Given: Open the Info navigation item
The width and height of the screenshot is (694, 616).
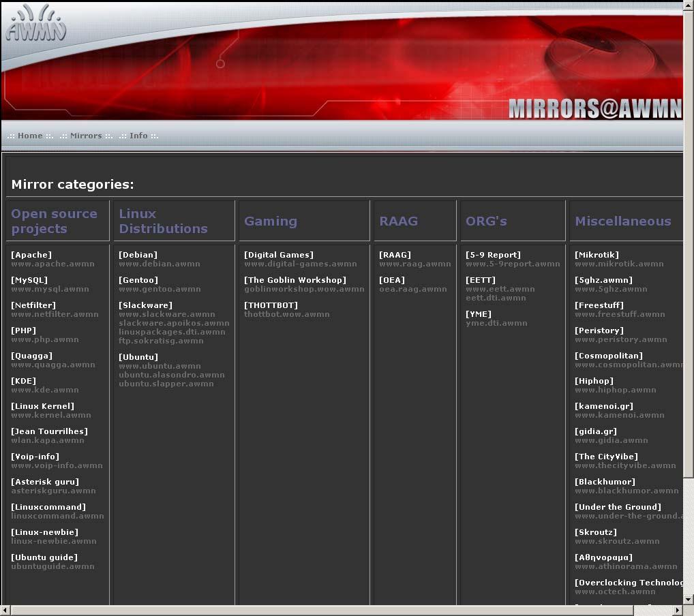Looking at the screenshot, I should click(x=138, y=136).
